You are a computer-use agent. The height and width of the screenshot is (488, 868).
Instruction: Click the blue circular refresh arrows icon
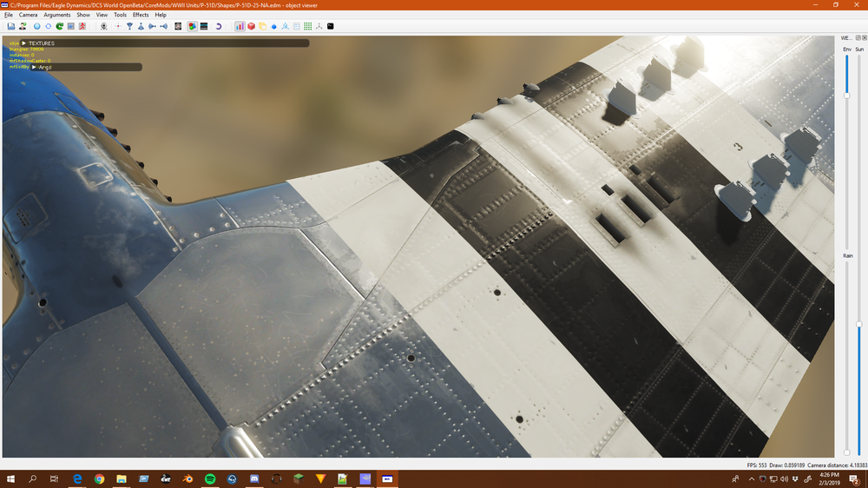tap(48, 26)
